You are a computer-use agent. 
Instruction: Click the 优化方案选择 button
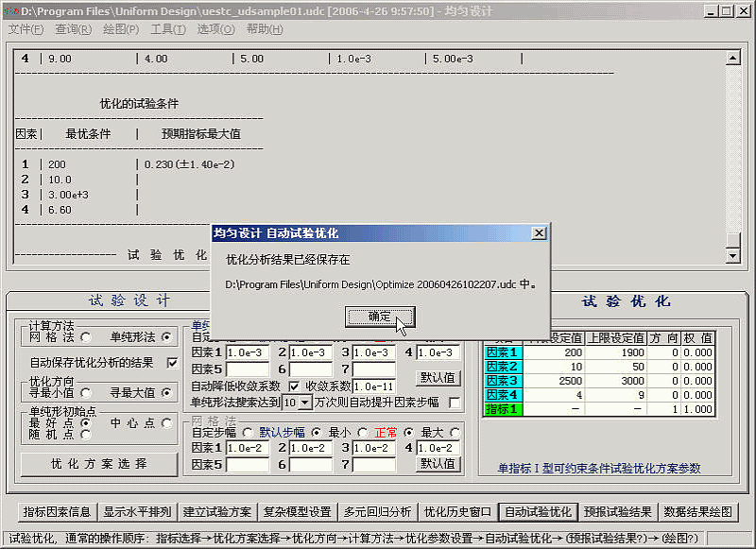point(99,464)
